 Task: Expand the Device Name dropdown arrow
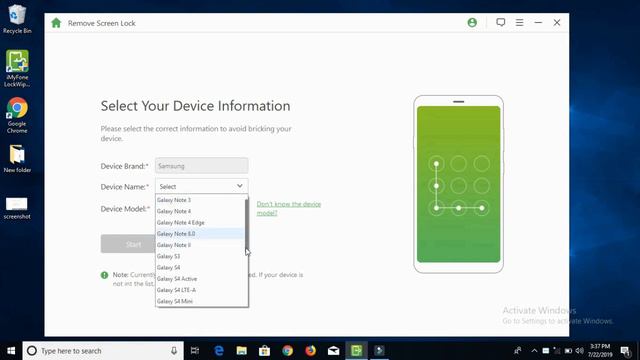[240, 186]
